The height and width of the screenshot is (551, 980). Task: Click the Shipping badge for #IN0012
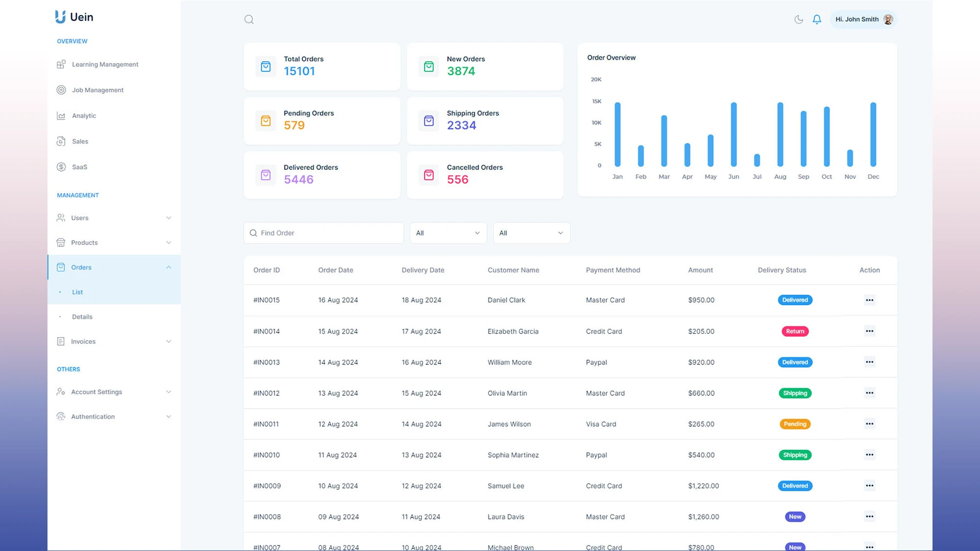795,393
